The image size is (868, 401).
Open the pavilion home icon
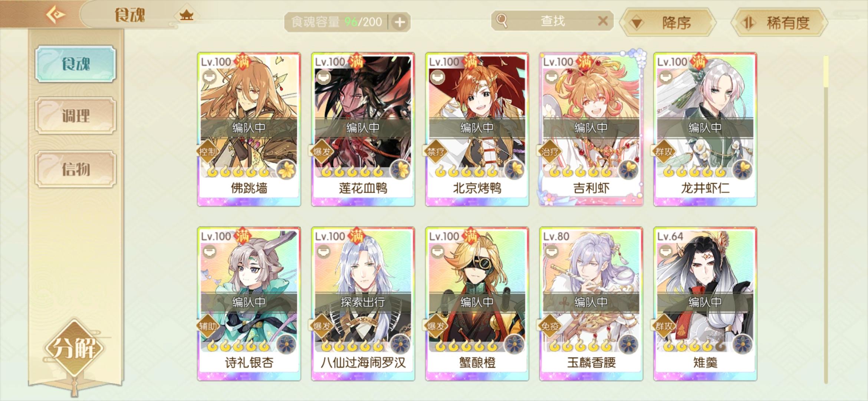[x=187, y=15]
